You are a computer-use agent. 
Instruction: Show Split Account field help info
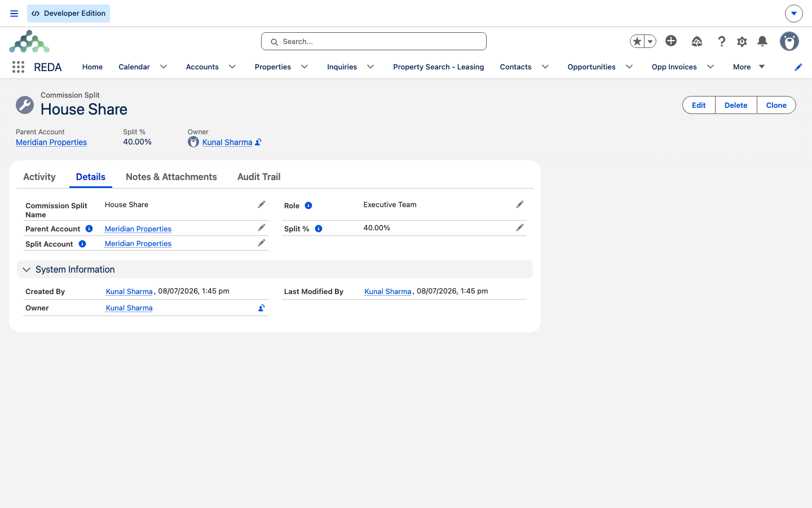(82, 244)
